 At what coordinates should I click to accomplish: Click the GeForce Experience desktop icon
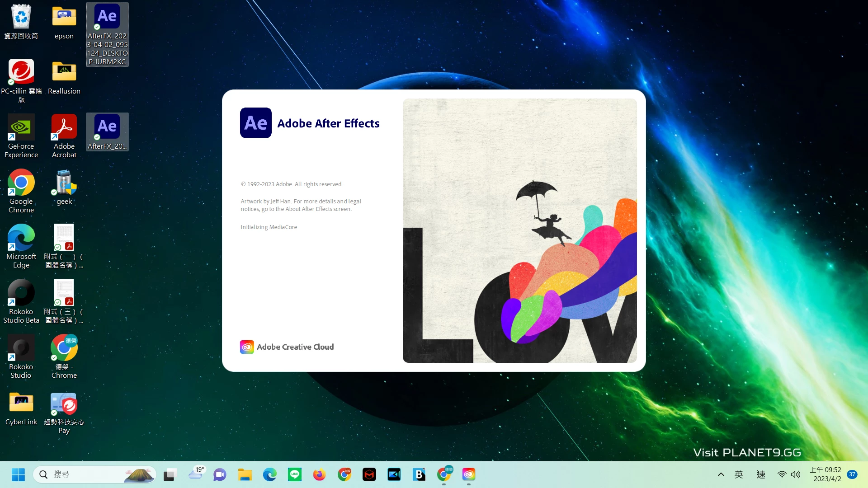click(x=21, y=128)
